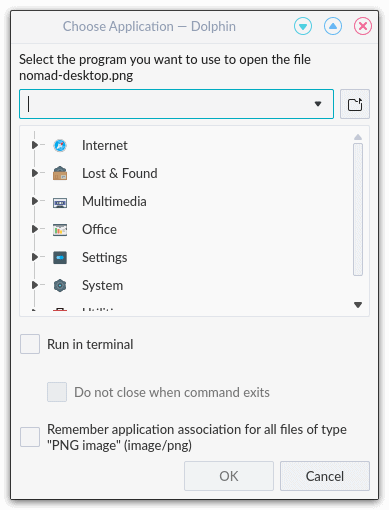
Task: Toggle Do not close when command exits
Action: [x=57, y=392]
